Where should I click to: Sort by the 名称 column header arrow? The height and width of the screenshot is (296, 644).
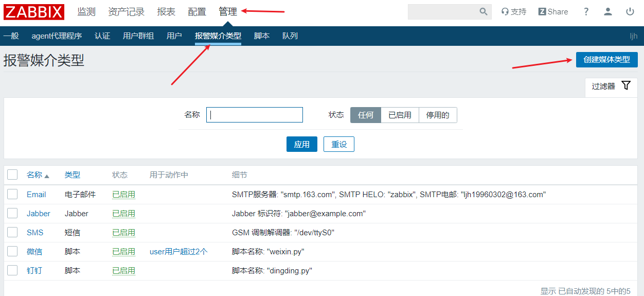(47, 176)
